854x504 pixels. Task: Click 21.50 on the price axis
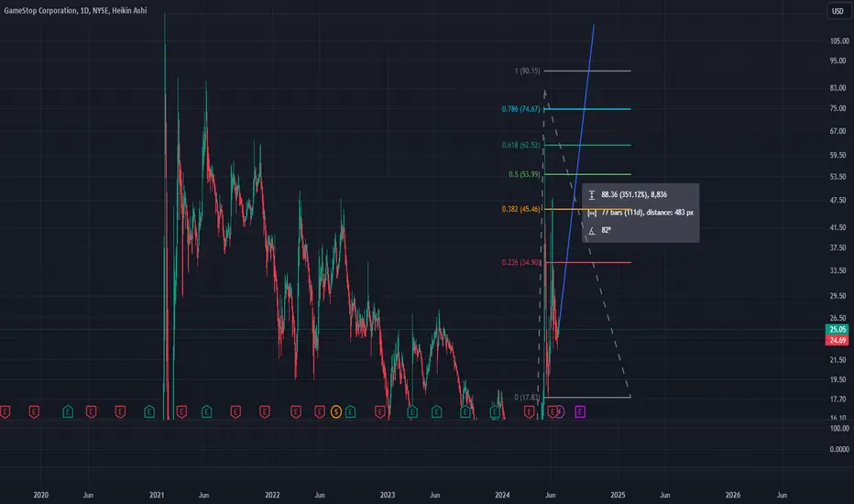838,360
